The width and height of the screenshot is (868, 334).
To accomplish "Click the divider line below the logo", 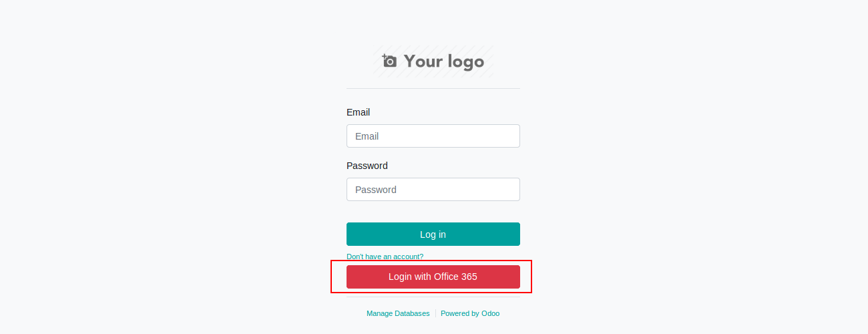I will tap(433, 88).
